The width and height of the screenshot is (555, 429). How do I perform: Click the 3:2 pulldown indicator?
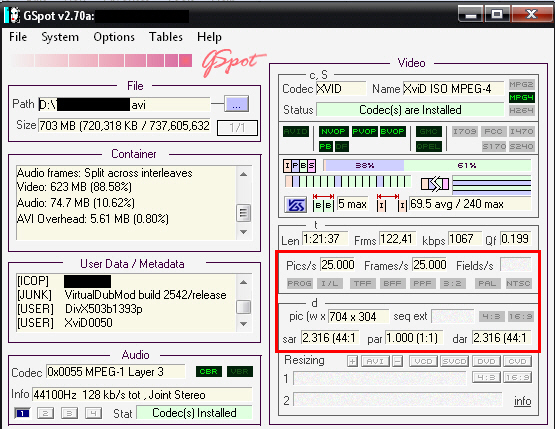453,284
